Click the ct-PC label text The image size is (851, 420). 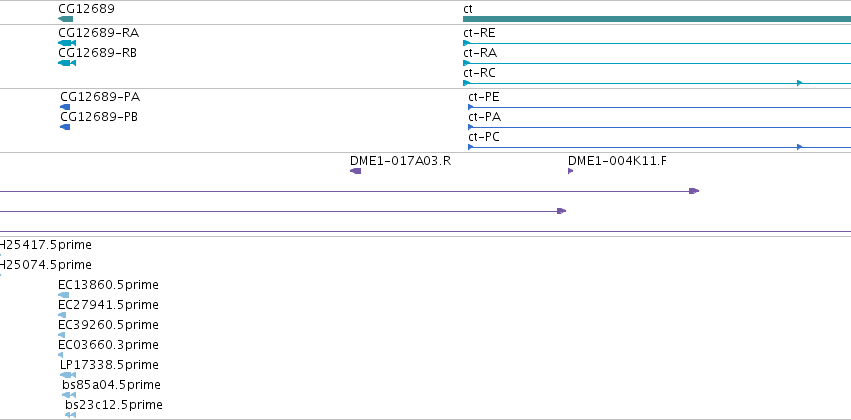484,137
